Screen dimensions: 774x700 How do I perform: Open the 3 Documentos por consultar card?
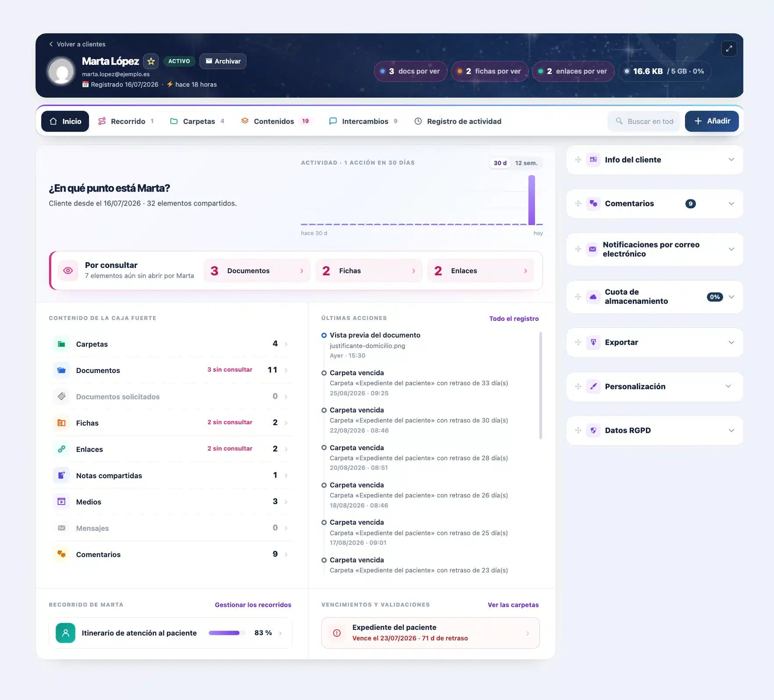(x=257, y=271)
